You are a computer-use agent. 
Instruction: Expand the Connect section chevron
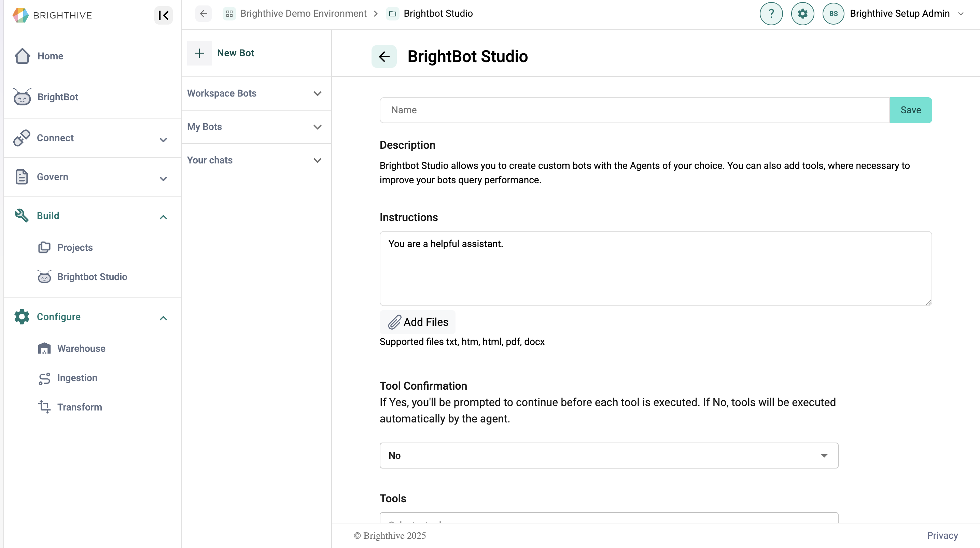tap(163, 140)
